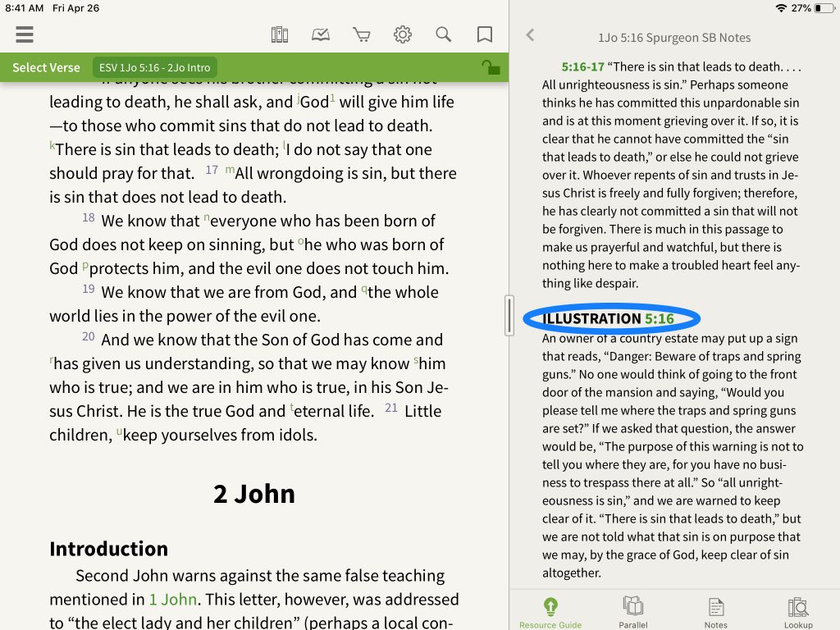Open cross-reference q before 'the whole'
This screenshot has height=630, width=840.
[364, 290]
